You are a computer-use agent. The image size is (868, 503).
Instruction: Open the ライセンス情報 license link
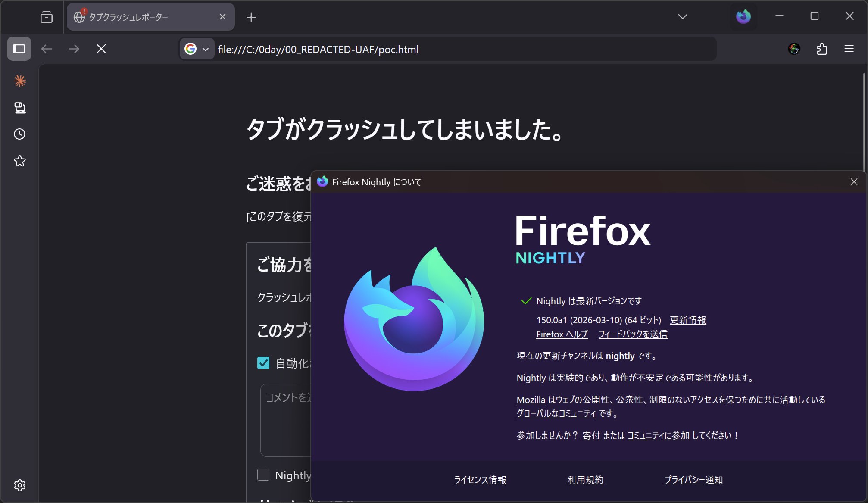[480, 480]
